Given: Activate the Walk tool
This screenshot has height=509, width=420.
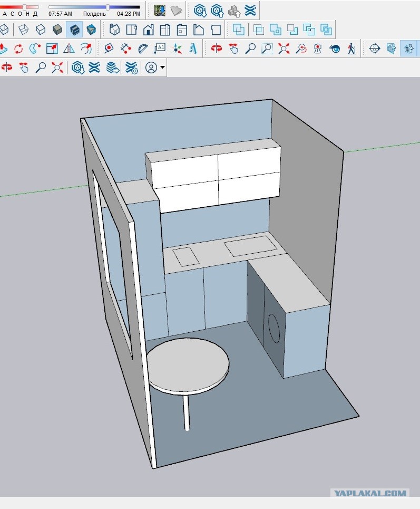Looking at the screenshot, I should click(x=351, y=49).
